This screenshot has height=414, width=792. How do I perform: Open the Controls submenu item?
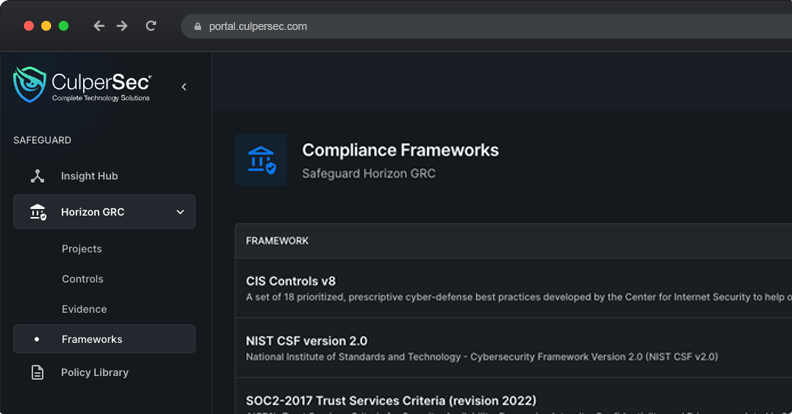(x=82, y=279)
